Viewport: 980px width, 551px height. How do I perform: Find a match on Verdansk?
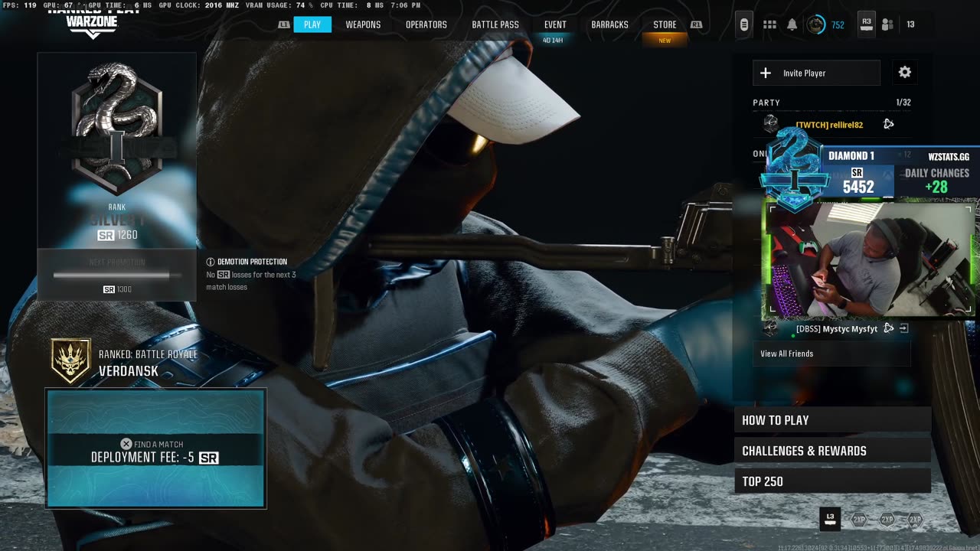pyautogui.click(x=156, y=448)
